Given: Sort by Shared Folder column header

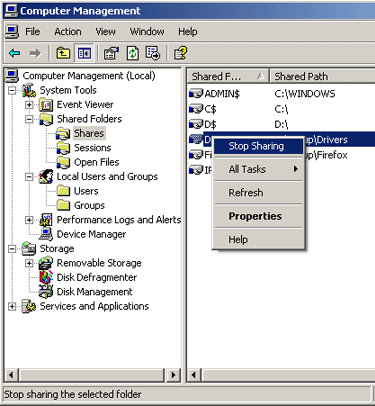Looking at the screenshot, I should pos(228,77).
